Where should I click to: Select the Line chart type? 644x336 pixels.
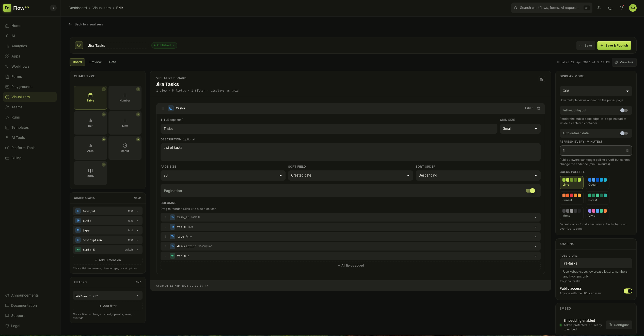[x=125, y=123]
